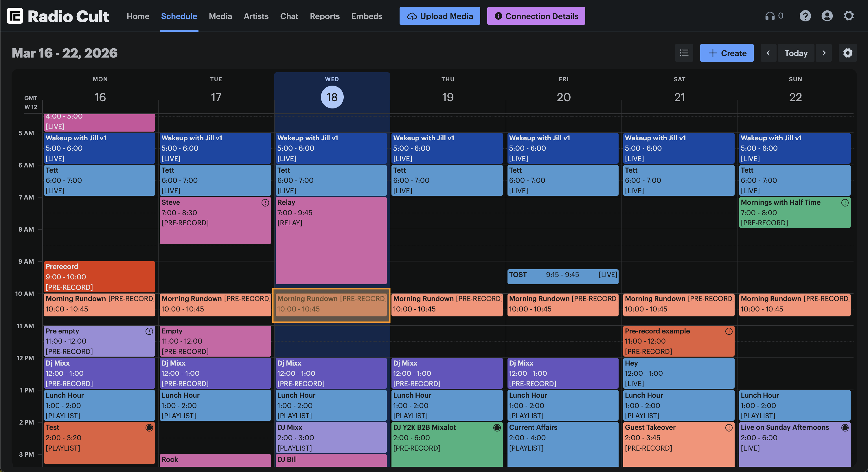Click alert icon on Pre-record example
The height and width of the screenshot is (472, 868).
click(729, 331)
